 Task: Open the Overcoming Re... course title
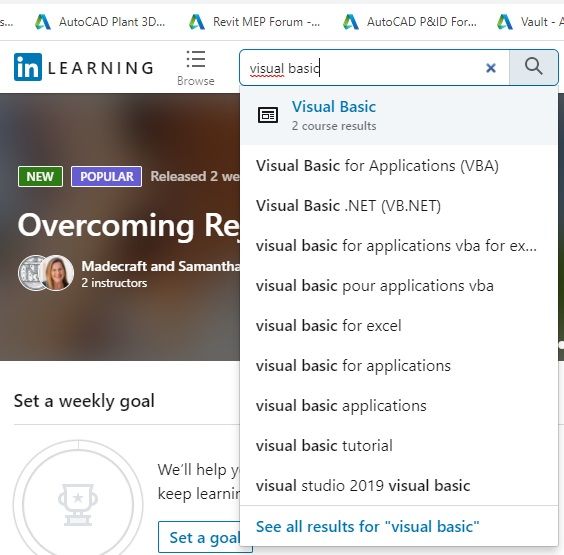pyautogui.click(x=128, y=226)
